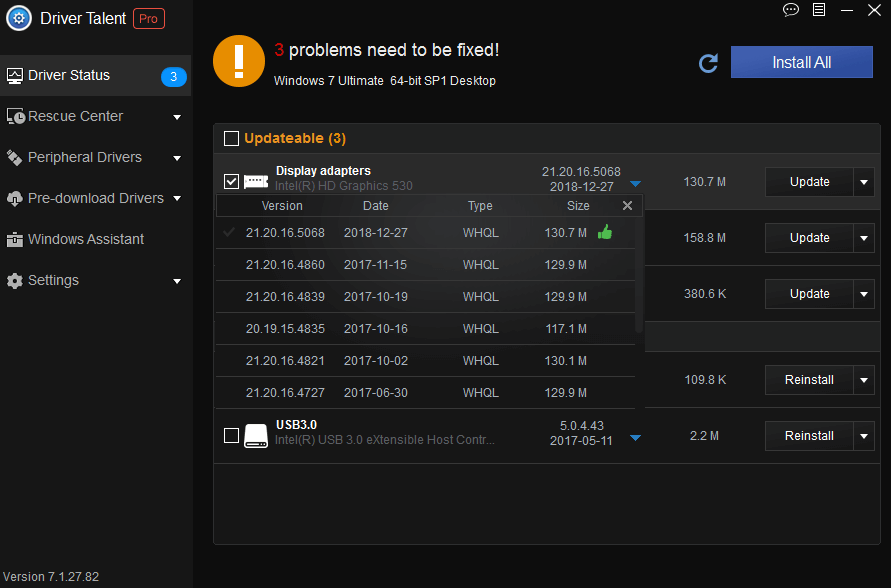891x588 pixels.
Task: Click the Size column header
Action: pyautogui.click(x=578, y=206)
